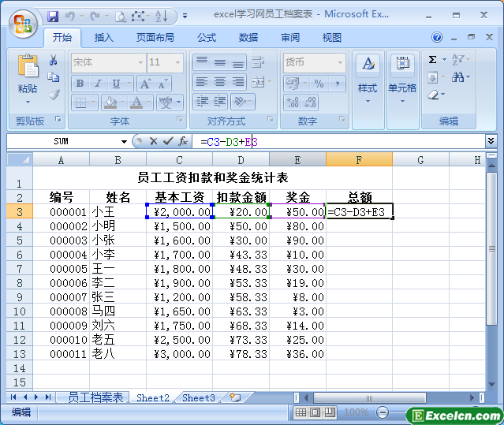Image resolution: width=504 pixels, height=425 pixels.
Task: Click the AutoSum sigma icon
Action: (432, 60)
